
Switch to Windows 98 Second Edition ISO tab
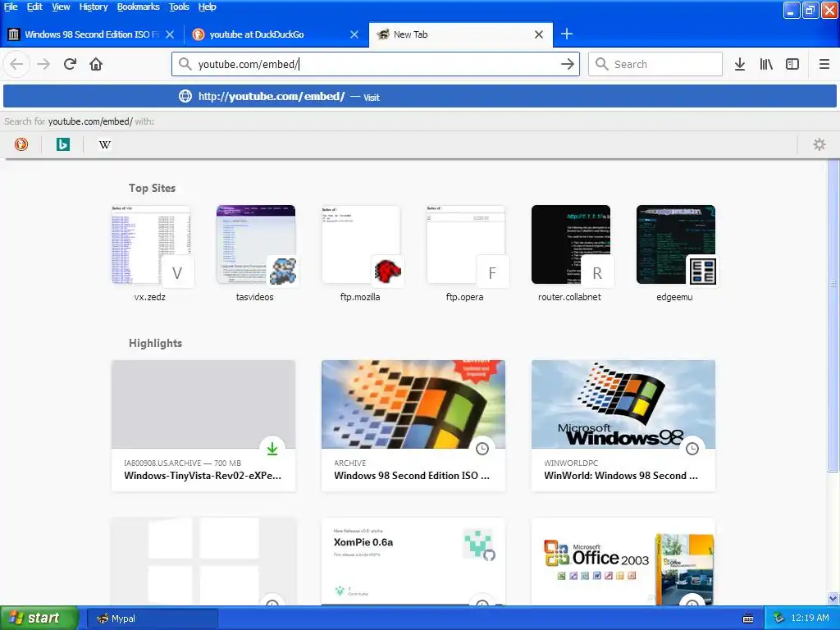(92, 34)
